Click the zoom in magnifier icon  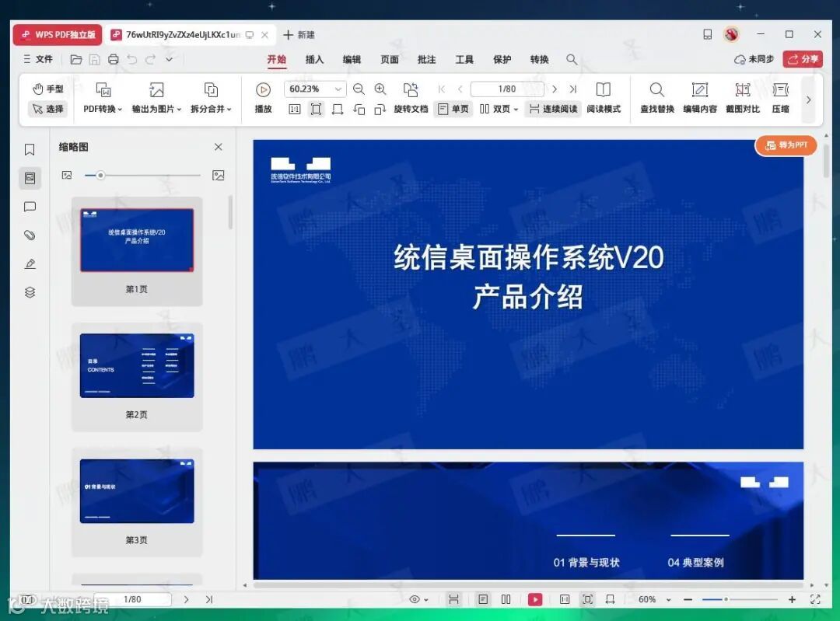click(380, 89)
